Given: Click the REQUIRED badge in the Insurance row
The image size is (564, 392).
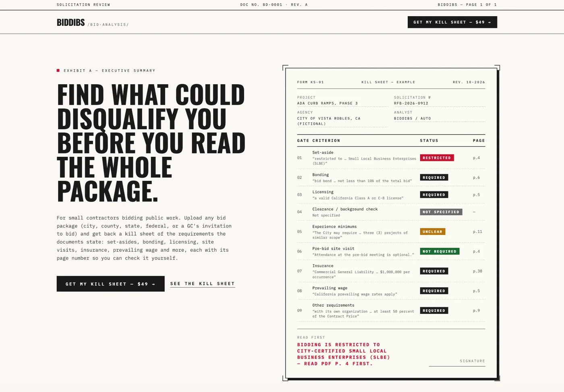Looking at the screenshot, I should 434,271.
